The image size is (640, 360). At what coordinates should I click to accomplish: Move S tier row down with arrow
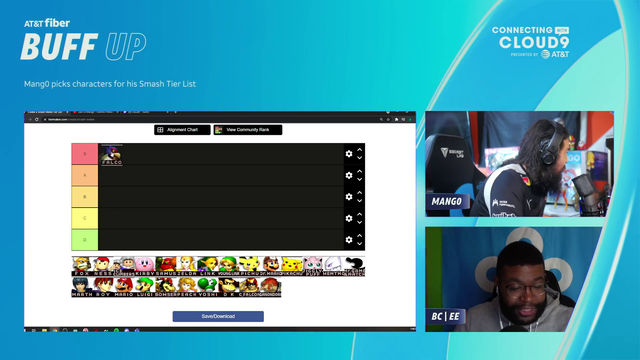360,158
